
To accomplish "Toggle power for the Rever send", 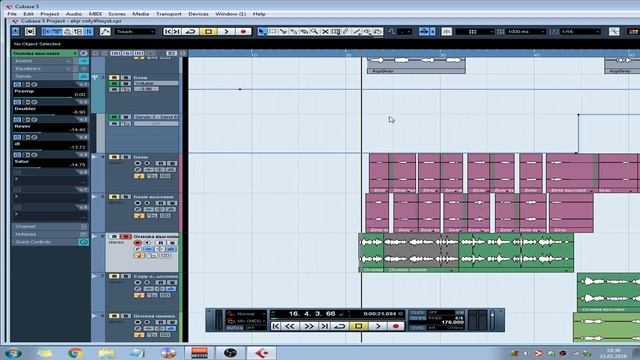I will tap(17, 120).
